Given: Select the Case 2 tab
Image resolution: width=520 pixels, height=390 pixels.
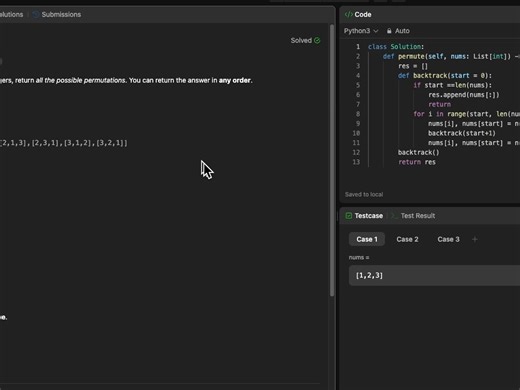Looking at the screenshot, I should click(x=407, y=239).
